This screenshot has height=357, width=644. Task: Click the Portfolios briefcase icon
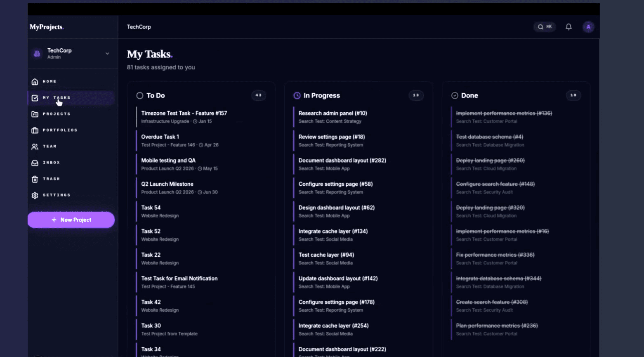tap(35, 130)
